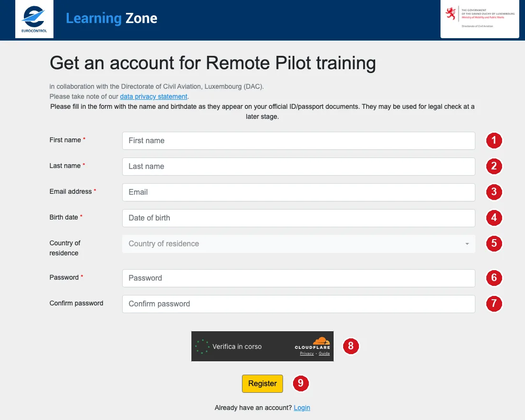The height and width of the screenshot is (420, 525).
Task: Open Cloudflare Privacy link
Action: [307, 353]
